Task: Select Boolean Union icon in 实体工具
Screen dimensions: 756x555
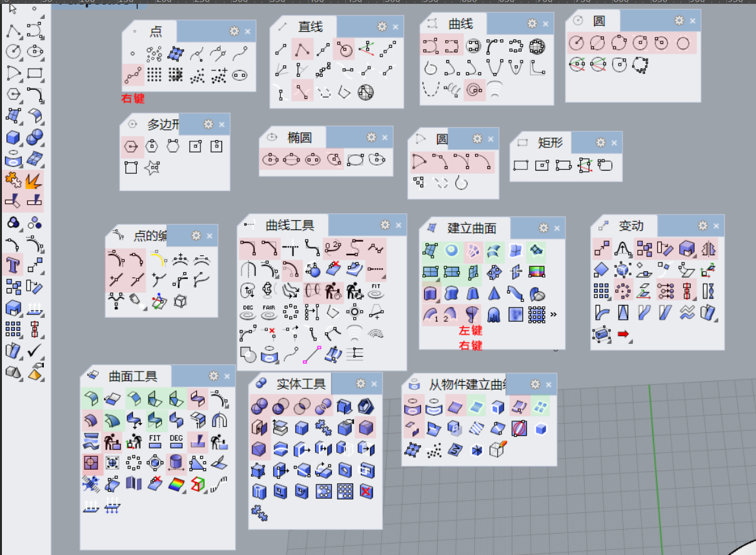Action: tap(259, 406)
